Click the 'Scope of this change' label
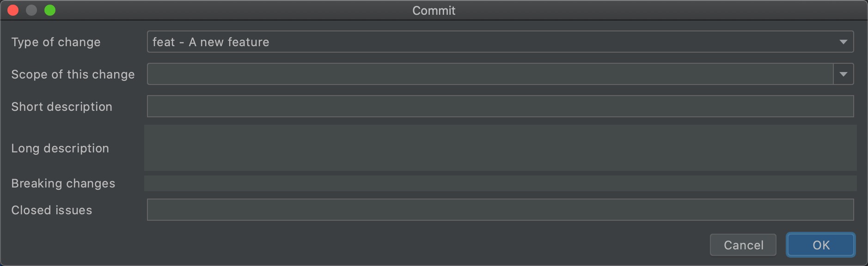Image resolution: width=868 pixels, height=266 pixels. point(73,74)
